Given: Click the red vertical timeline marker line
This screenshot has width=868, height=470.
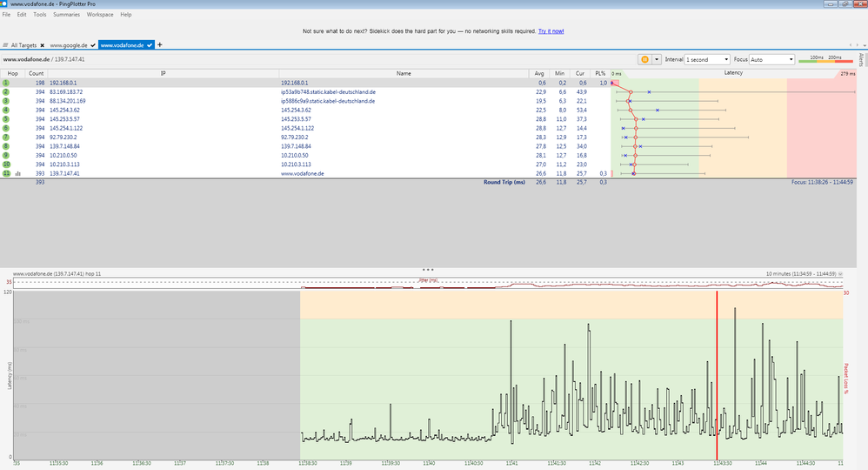Looking at the screenshot, I should [717, 374].
